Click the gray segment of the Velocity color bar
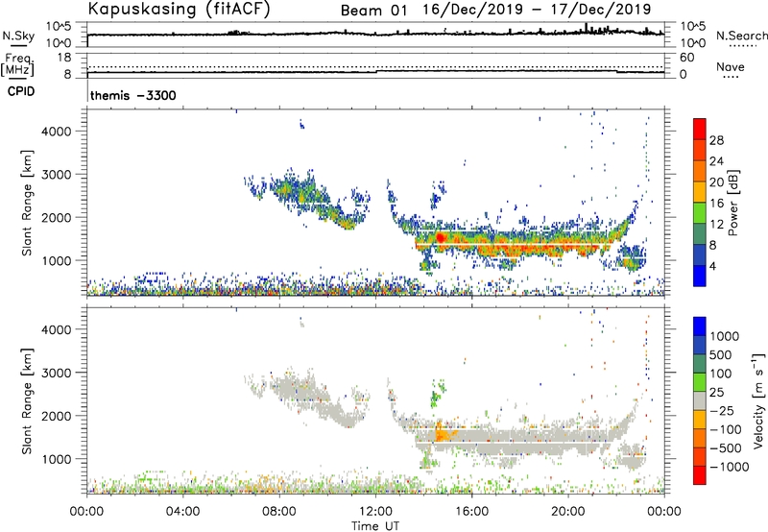 point(700,400)
